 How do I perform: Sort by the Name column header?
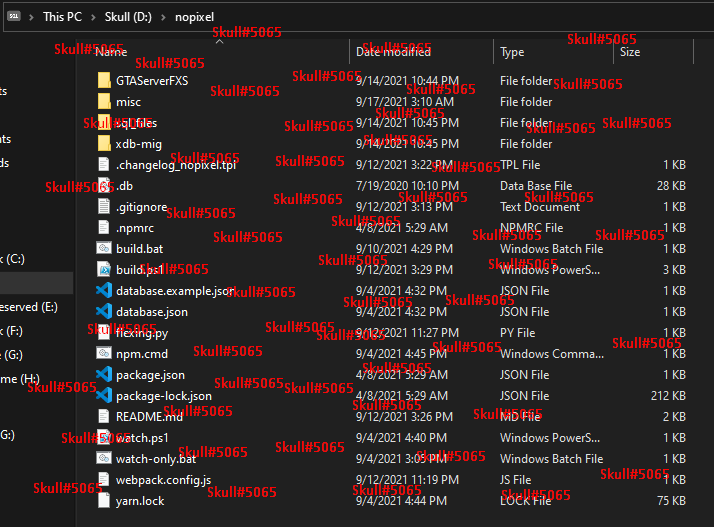click(111, 52)
